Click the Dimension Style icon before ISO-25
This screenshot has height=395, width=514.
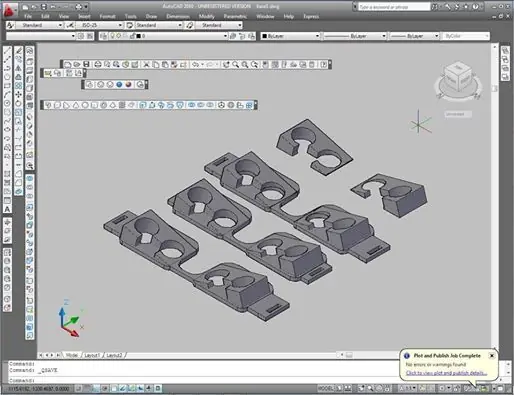click(70, 25)
